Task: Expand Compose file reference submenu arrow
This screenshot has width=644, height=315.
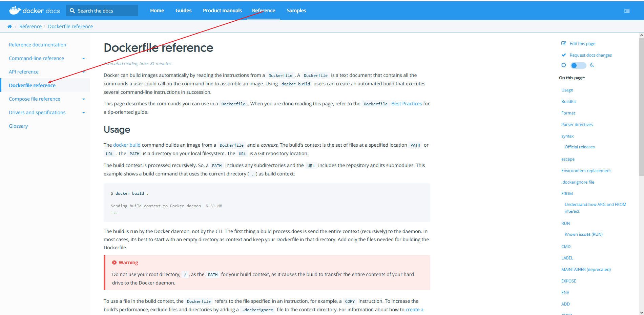Action: pos(84,99)
